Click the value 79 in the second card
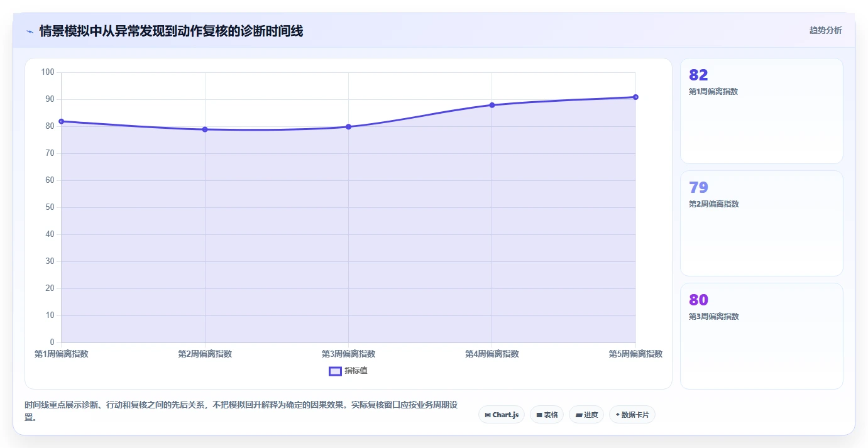The image size is (868, 448). pos(698,188)
